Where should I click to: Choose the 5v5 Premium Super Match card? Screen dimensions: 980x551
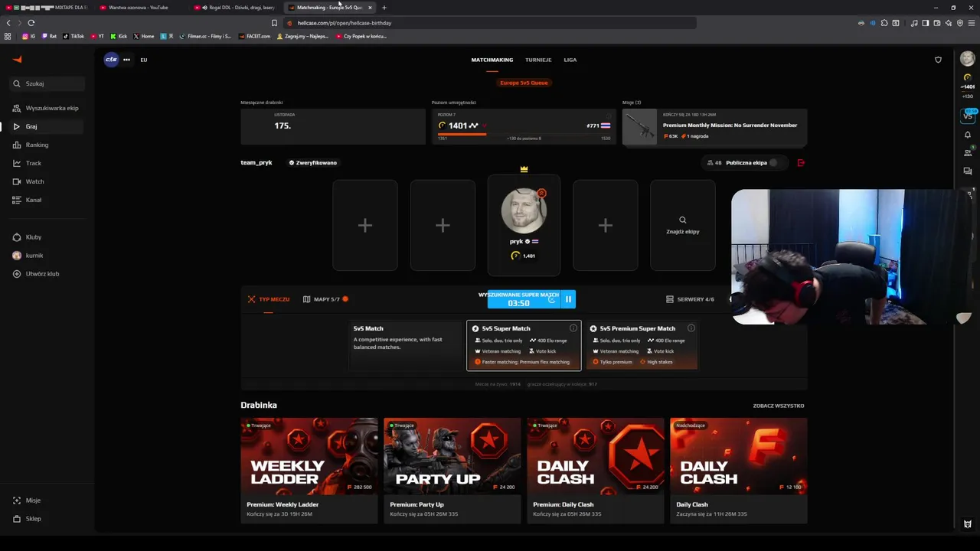642,345
